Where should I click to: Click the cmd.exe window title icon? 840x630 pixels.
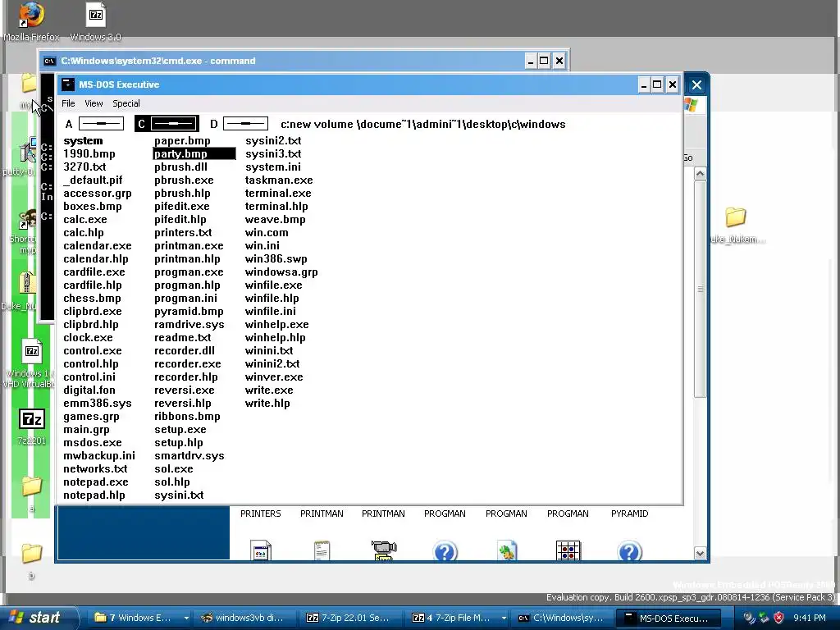tap(49, 61)
